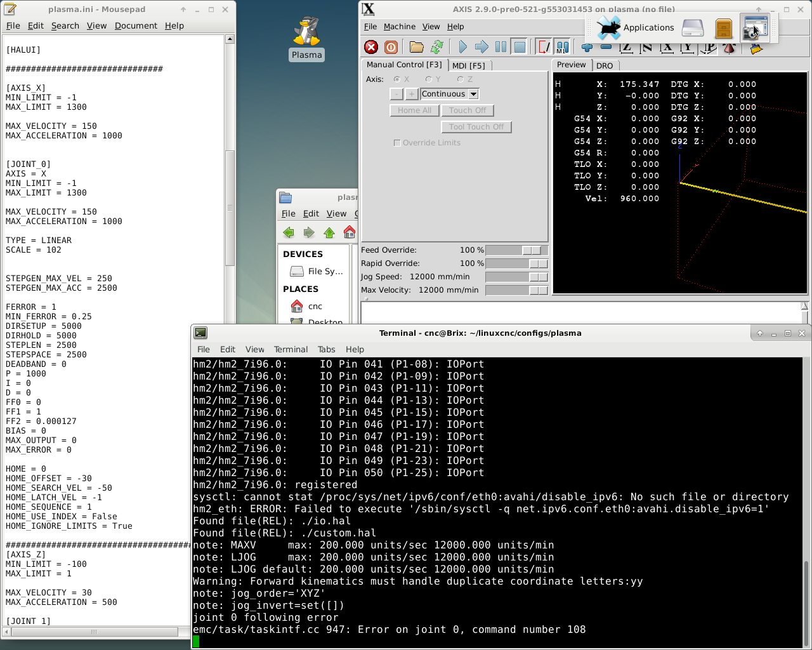This screenshot has width=812, height=650.
Task: Select File System in file manager sidebar
Action: click(316, 271)
